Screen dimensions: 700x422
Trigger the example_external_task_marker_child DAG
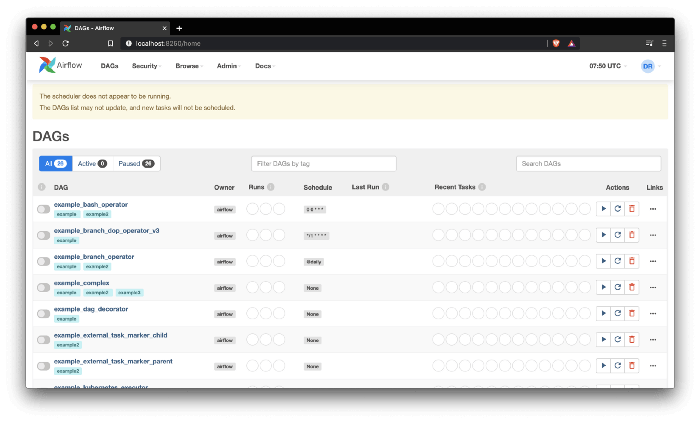tap(603, 339)
